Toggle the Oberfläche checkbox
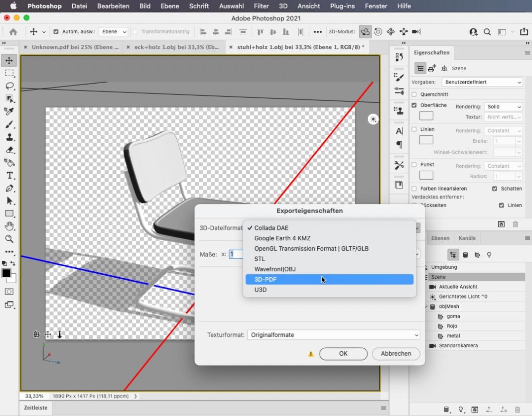532x416 pixels. click(414, 105)
